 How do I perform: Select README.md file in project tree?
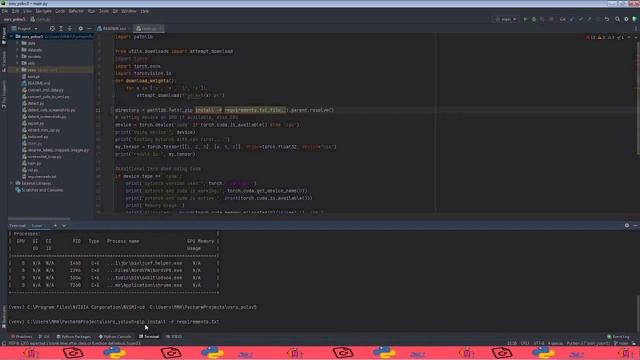tap(36, 83)
